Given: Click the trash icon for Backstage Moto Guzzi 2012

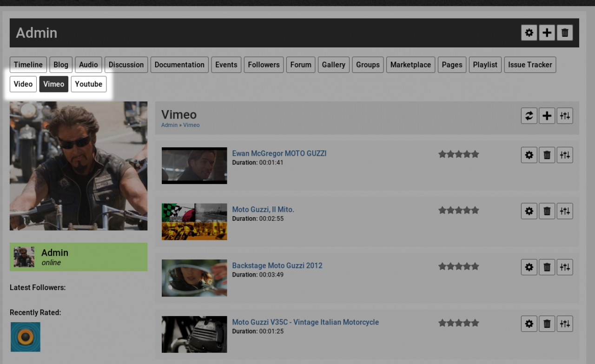Looking at the screenshot, I should click(547, 267).
